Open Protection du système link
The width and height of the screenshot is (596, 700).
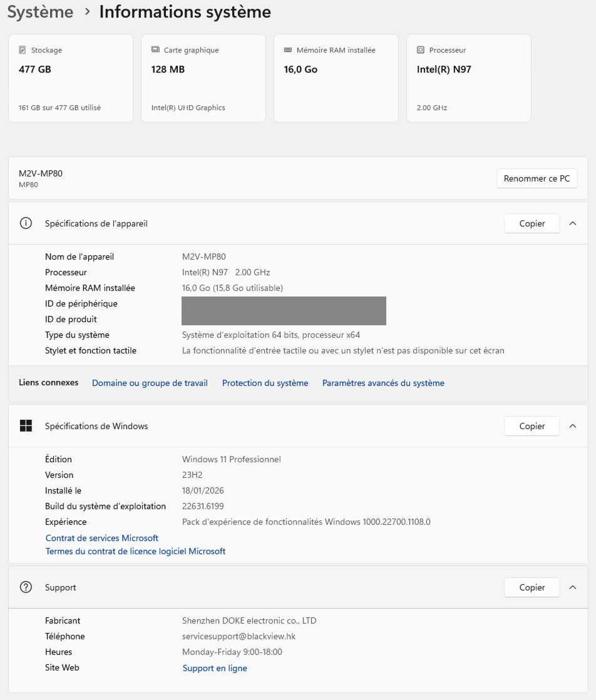265,383
